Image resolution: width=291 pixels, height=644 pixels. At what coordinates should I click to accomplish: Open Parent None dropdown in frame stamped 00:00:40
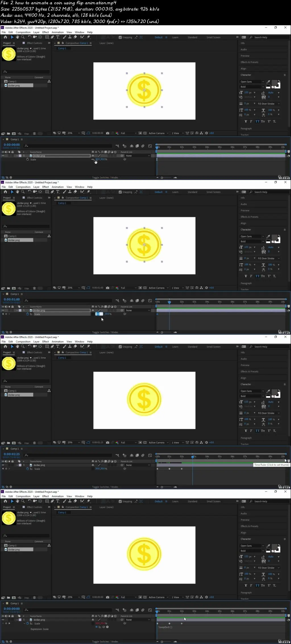(x=138, y=156)
